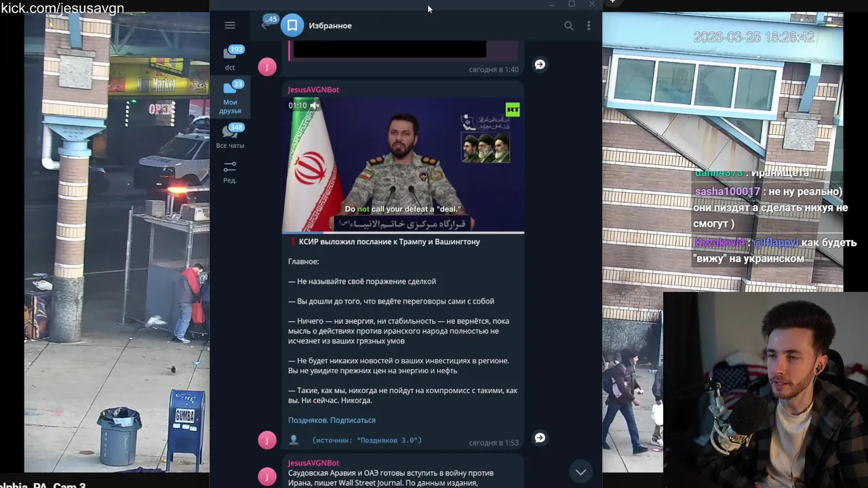The width and height of the screenshot is (868, 488).
Task: Open the three-dot chat options menu
Action: coord(589,26)
